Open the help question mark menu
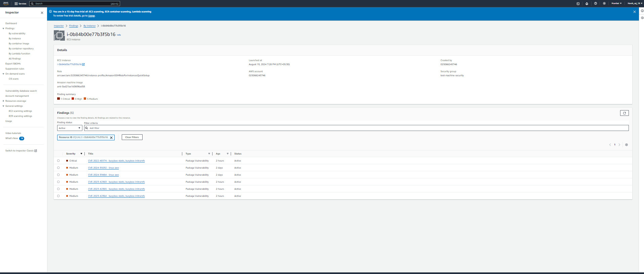This screenshot has height=274, width=644. pos(596,3)
